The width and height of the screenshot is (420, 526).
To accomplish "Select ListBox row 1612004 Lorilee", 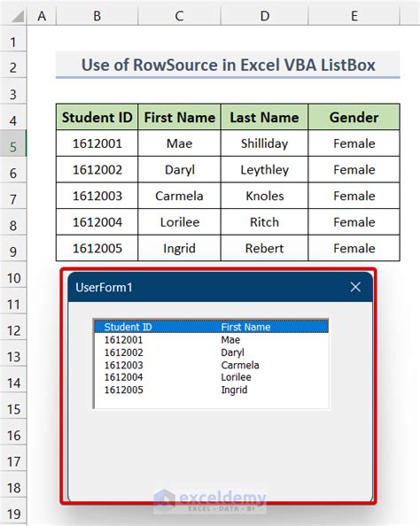I will (212, 377).
